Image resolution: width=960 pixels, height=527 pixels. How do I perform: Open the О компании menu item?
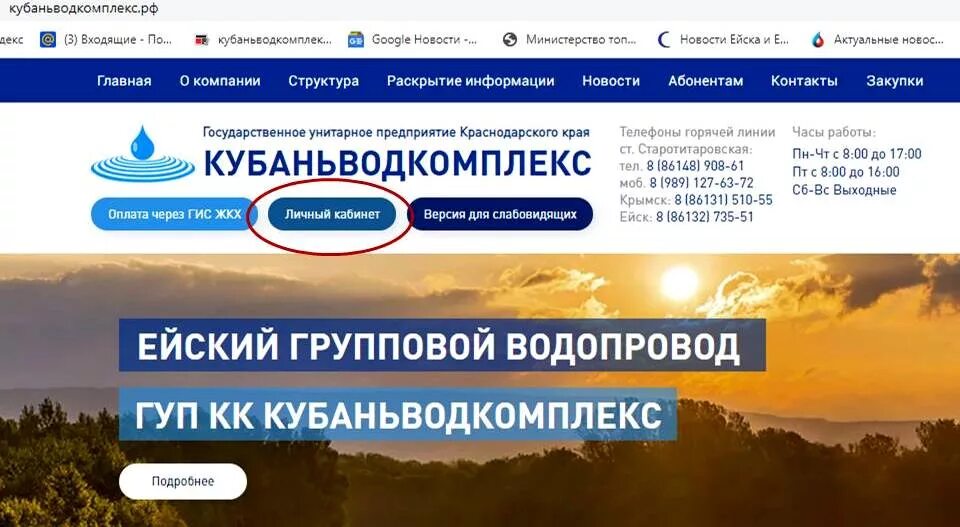pos(220,81)
